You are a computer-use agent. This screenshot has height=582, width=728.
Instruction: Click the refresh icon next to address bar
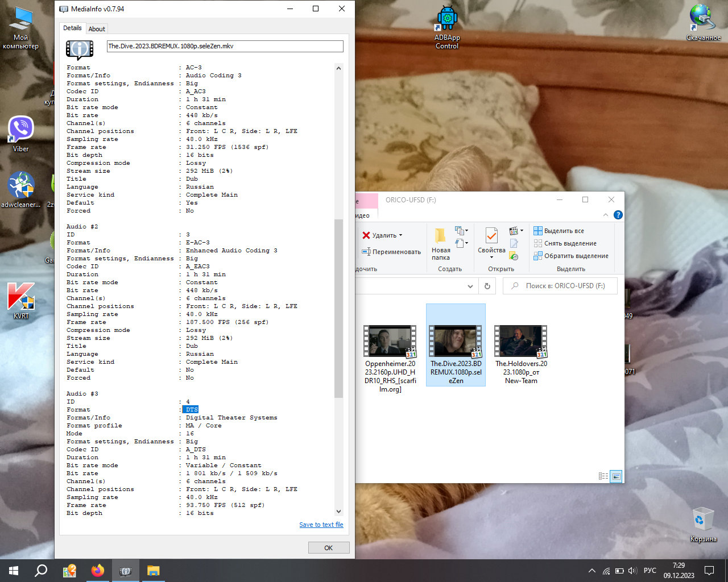[487, 286]
